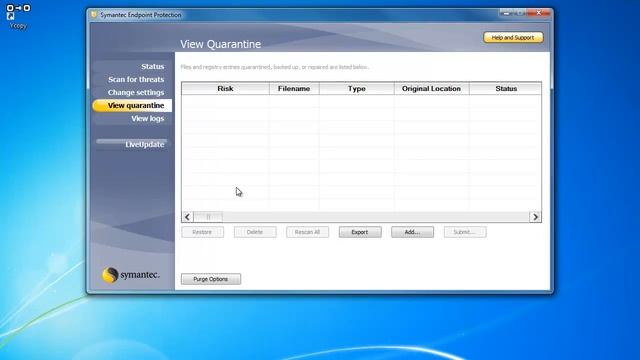Click the Help and Support button
Image resolution: width=640 pixels, height=360 pixels.
tap(513, 38)
